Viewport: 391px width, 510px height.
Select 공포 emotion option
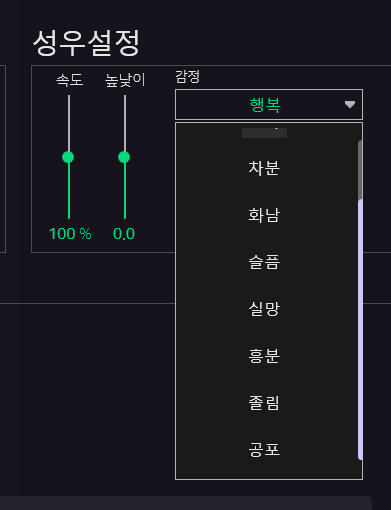[264, 449]
